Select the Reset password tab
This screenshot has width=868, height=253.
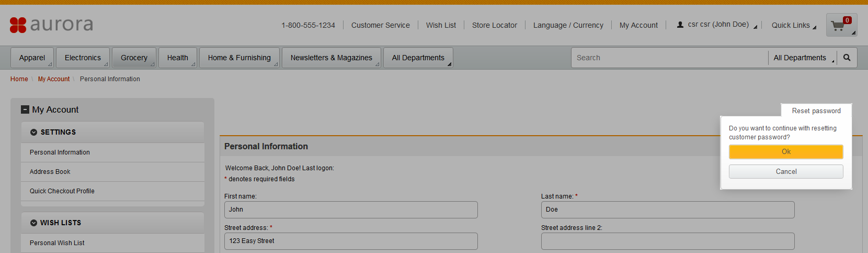pos(816,111)
